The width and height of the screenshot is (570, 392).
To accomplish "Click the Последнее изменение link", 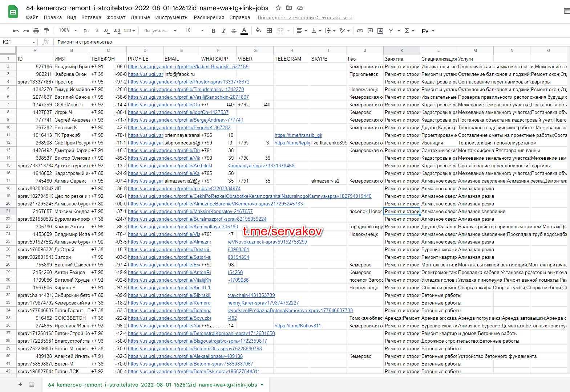I will (305, 17).
